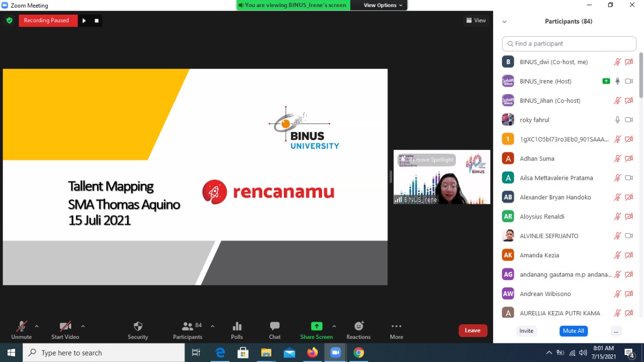The width and height of the screenshot is (644, 362).
Task: Expand video options arrow beside Start Video
Action: click(x=83, y=326)
